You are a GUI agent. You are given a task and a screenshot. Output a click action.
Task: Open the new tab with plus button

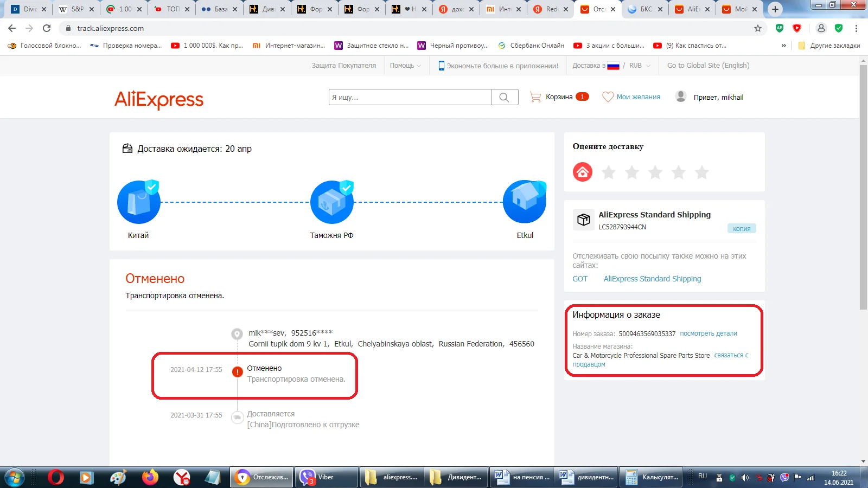pos(775,9)
